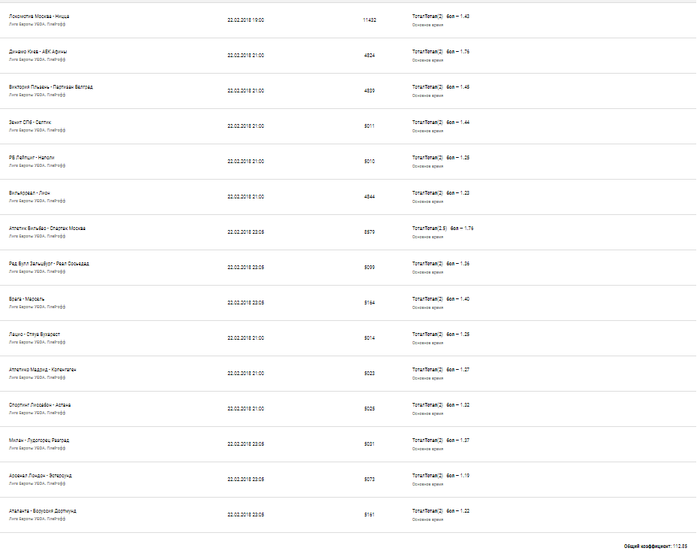
Task: Select the Тотал(2.5) odds 1.76 for Атлетик Бильбао
Action: pyautogui.click(x=442, y=229)
